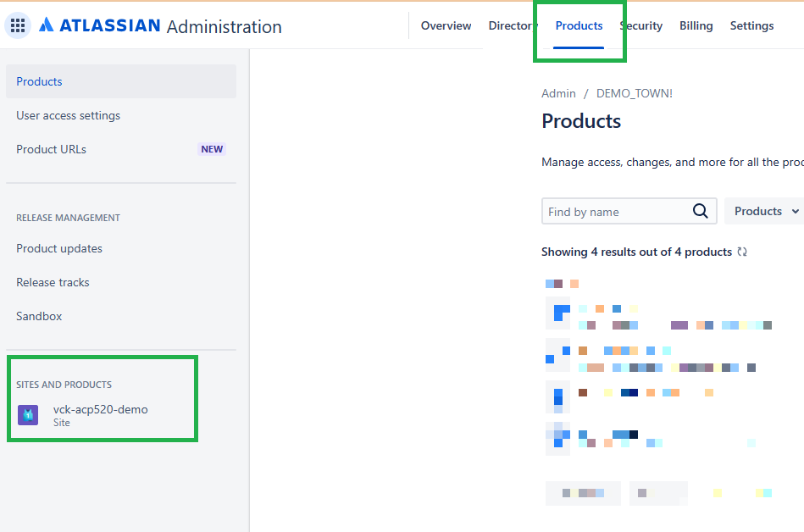Click the RELEASE MANAGEMENT heading

coord(68,218)
